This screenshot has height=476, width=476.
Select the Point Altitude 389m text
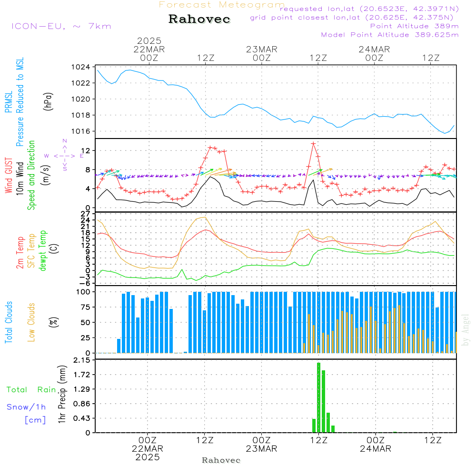click(414, 26)
